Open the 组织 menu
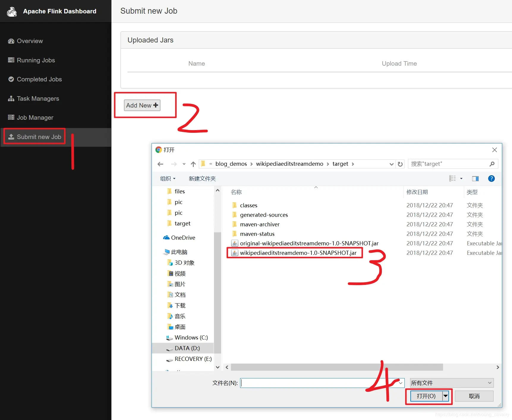512x420 pixels. click(x=168, y=179)
